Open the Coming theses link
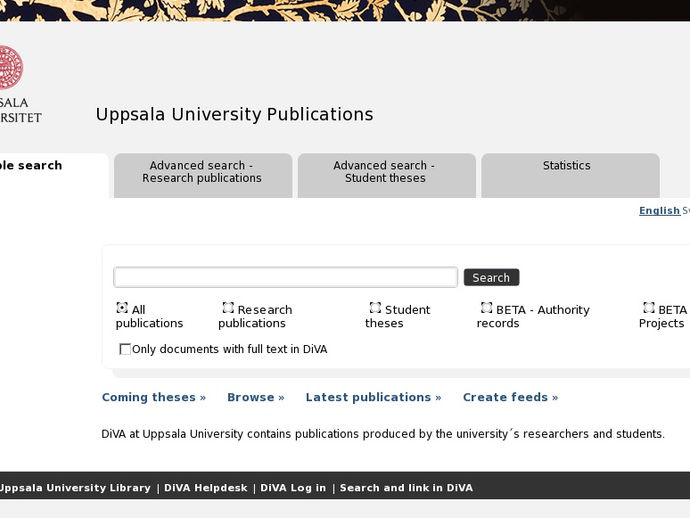This screenshot has height=518, width=690. tap(154, 397)
